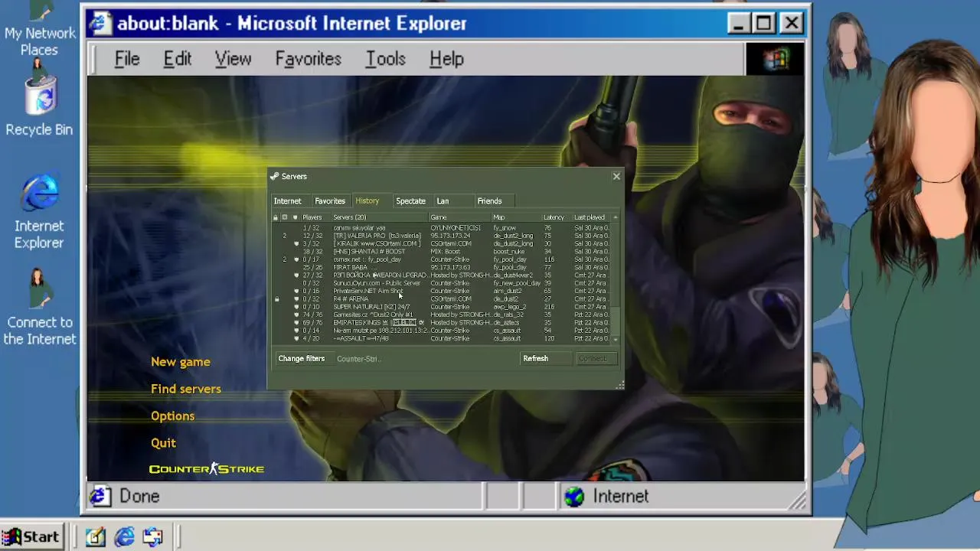Click Internet Explorer quick launch icon in taskbar
The width and height of the screenshot is (980, 551).
pos(124,537)
